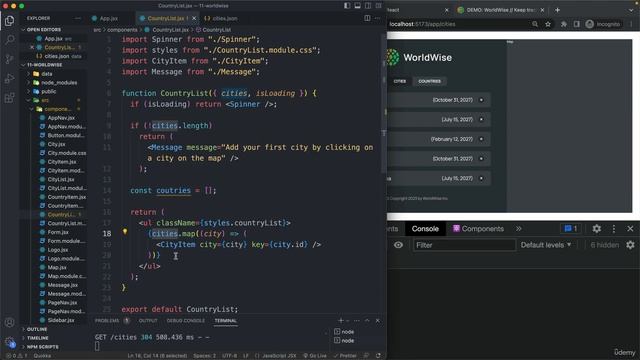640x360 pixels.
Task: Click the lightbulb code action icon
Action: [x=125, y=231]
